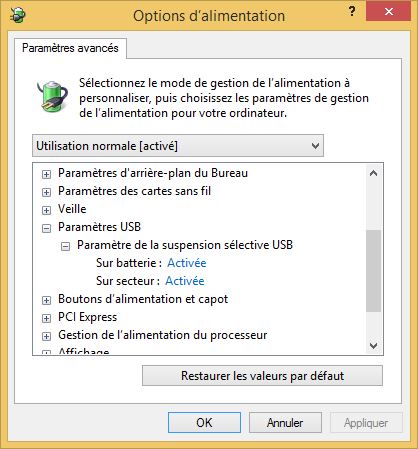The image size is (418, 449).
Task: Change Sur batterie Activée value
Action: coord(187,263)
